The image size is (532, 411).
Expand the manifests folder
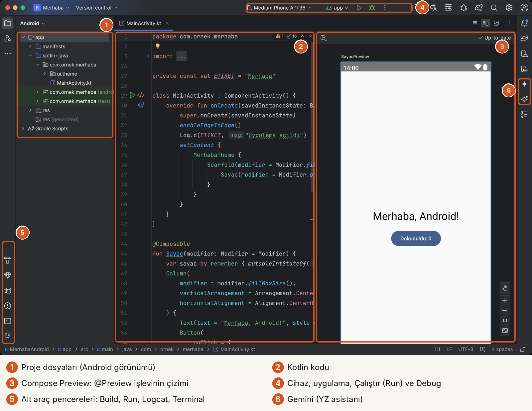click(30, 47)
